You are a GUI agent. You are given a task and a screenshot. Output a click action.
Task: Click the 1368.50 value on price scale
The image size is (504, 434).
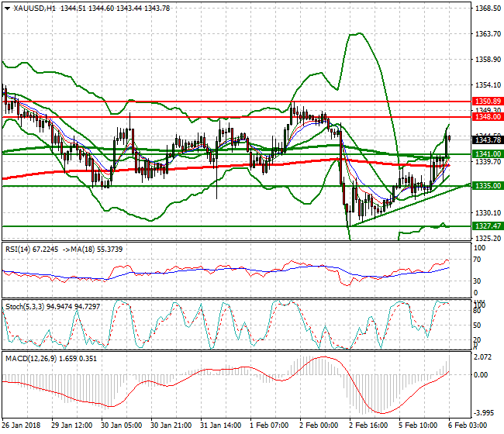pyautogui.click(x=485, y=9)
